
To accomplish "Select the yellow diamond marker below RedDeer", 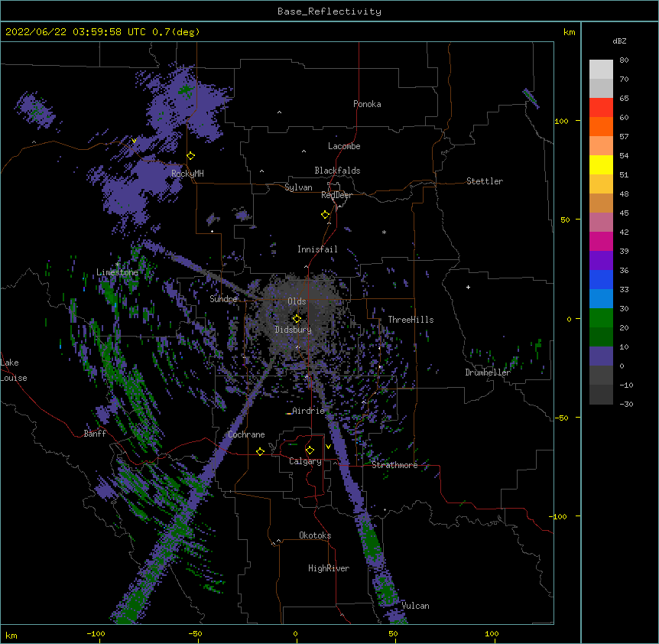I will coord(326,215).
